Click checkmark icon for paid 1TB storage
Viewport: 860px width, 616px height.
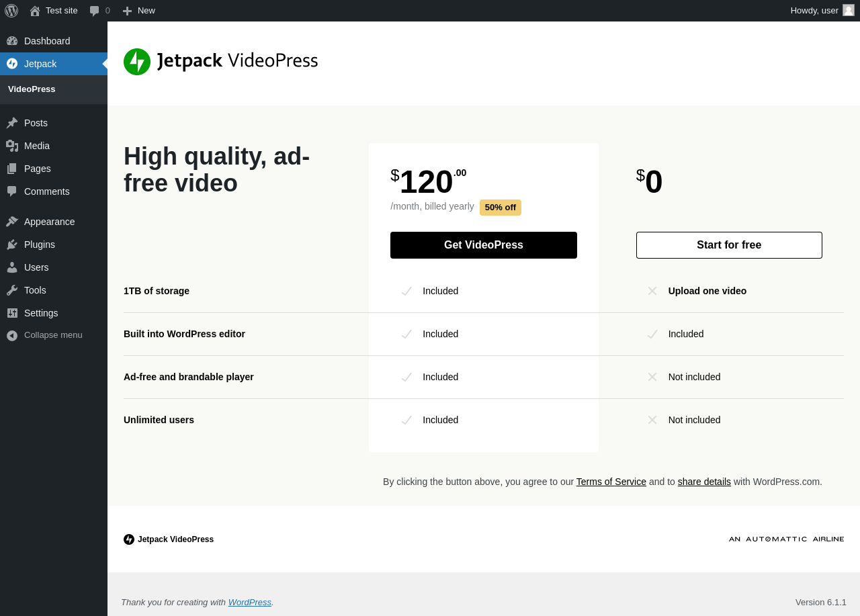coord(406,291)
